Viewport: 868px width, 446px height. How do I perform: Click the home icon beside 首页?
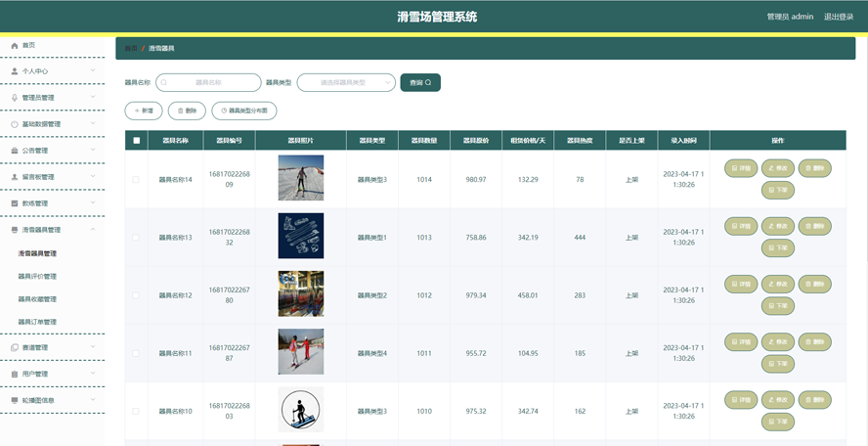tap(15, 45)
